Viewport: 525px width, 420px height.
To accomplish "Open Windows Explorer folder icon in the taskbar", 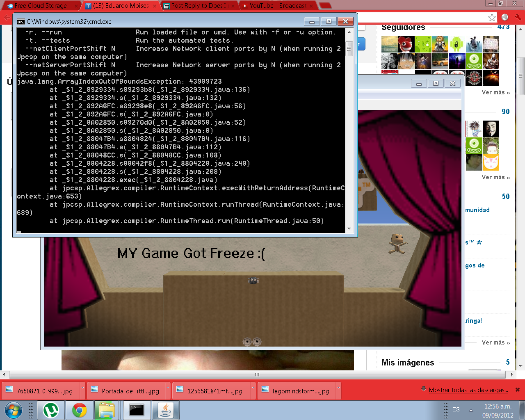I will pyautogui.click(x=107, y=410).
